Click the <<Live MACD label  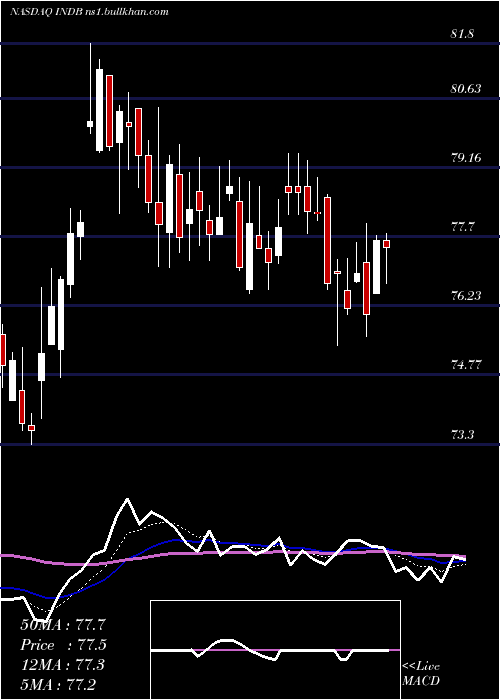coord(421,673)
